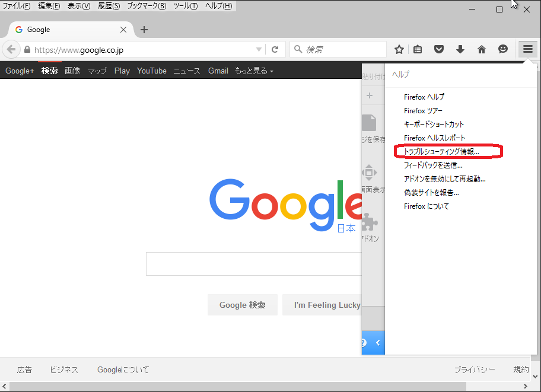Click the vertical scrollbar down arrow
The height and width of the screenshot is (392, 541).
pos(535,377)
